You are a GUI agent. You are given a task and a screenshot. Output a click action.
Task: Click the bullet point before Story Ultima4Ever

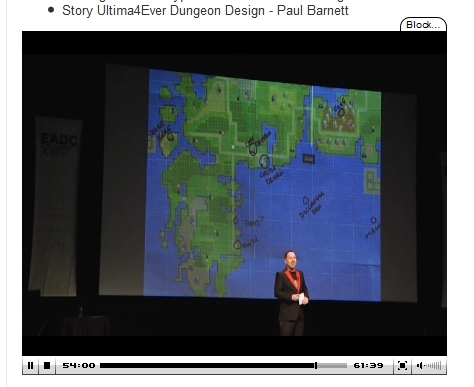tap(51, 10)
